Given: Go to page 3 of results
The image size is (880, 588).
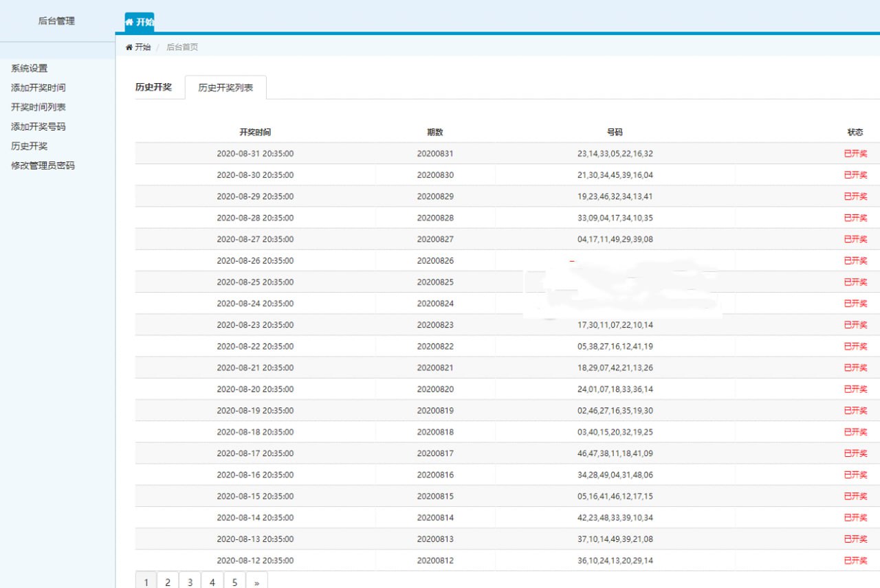Looking at the screenshot, I should tap(190, 582).
